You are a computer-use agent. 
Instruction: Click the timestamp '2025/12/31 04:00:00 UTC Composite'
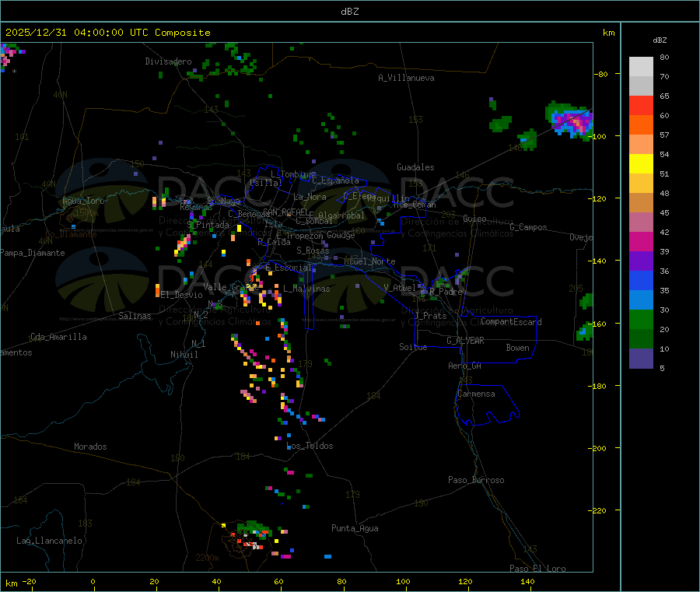(107, 33)
